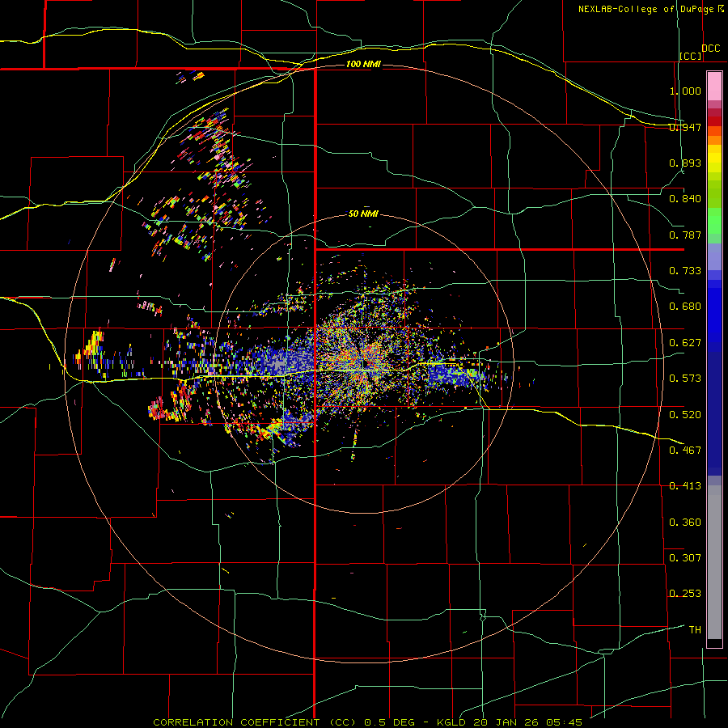
Task: Click the 50 NMI range ring label
Action: (363, 214)
